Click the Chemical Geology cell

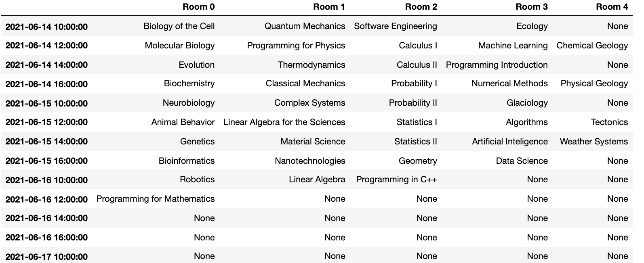pos(592,46)
